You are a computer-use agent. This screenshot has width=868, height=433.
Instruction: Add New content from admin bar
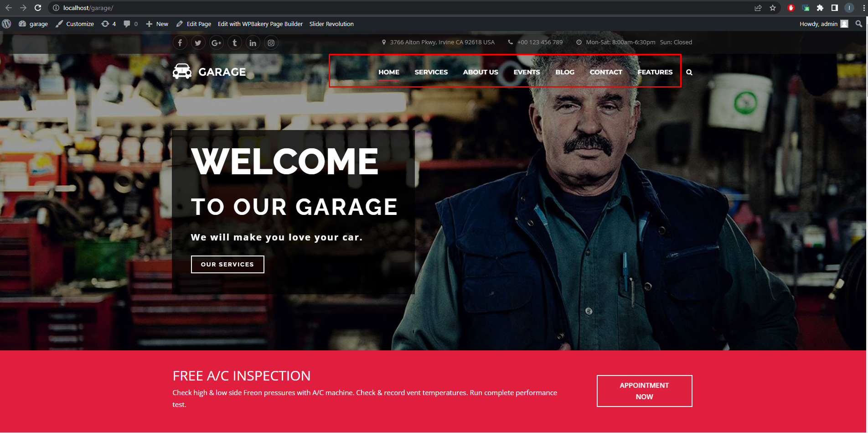pyautogui.click(x=157, y=24)
